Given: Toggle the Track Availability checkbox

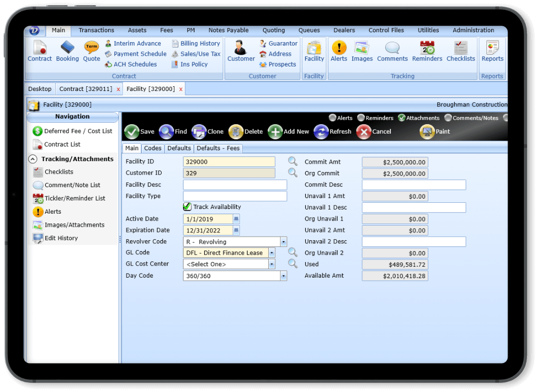Looking at the screenshot, I should [186, 206].
